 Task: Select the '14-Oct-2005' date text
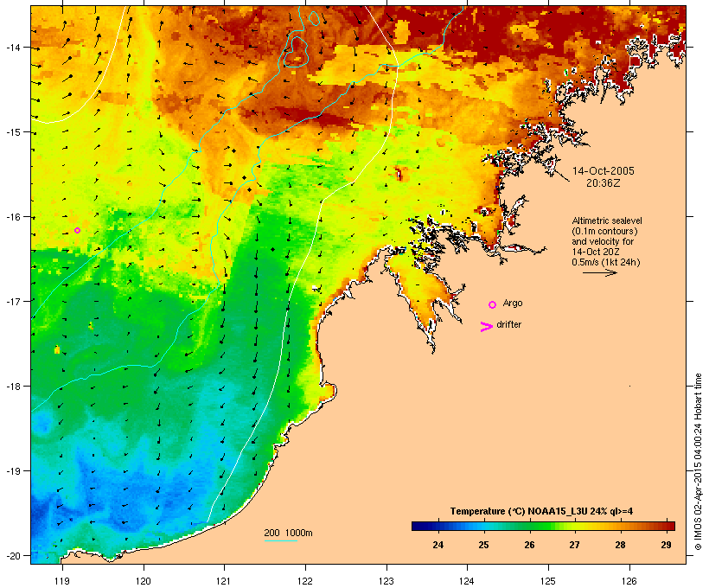(x=604, y=171)
